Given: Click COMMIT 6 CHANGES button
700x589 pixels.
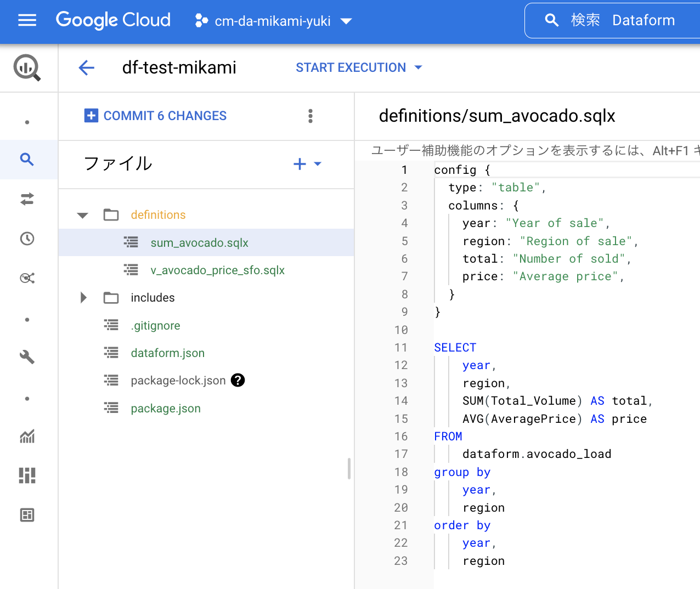Looking at the screenshot, I should pyautogui.click(x=155, y=116).
